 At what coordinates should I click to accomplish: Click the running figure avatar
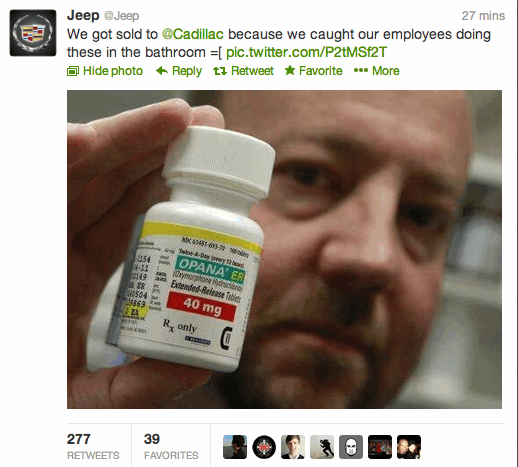(x=322, y=447)
